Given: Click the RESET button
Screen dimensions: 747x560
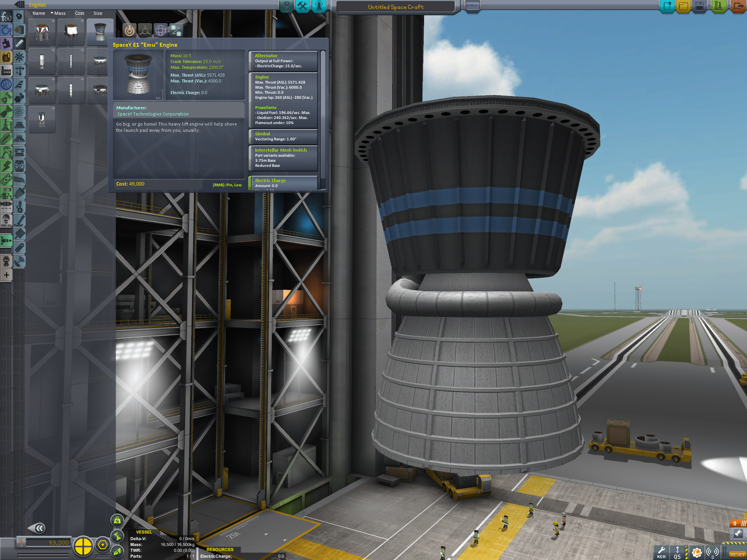Looking at the screenshot, I should click(x=737, y=555).
